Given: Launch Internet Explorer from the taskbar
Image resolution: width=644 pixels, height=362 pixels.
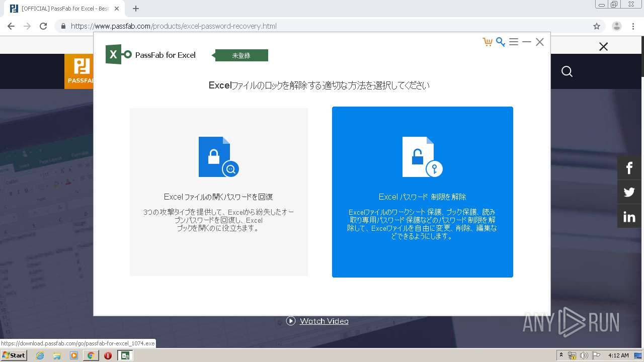Looking at the screenshot, I should point(40,355).
